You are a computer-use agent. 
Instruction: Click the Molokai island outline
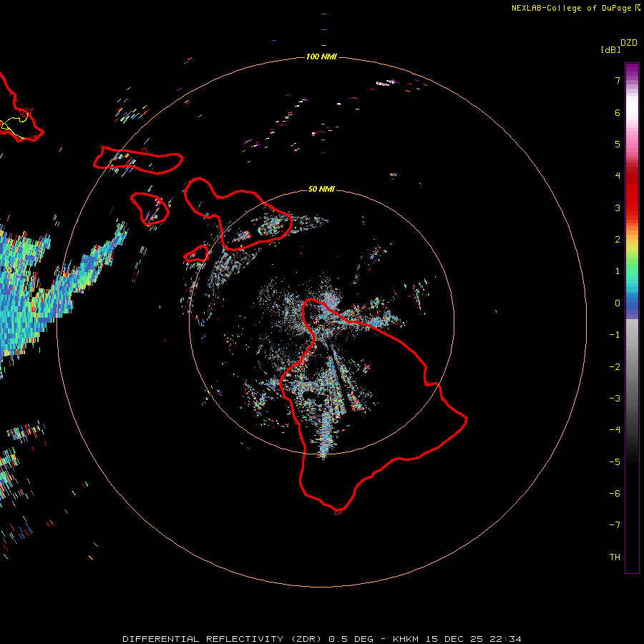coord(138,160)
